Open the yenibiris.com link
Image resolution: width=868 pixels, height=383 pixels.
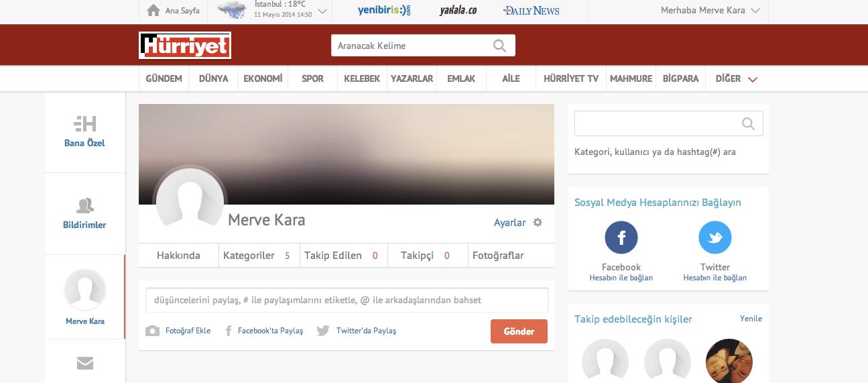tap(384, 10)
